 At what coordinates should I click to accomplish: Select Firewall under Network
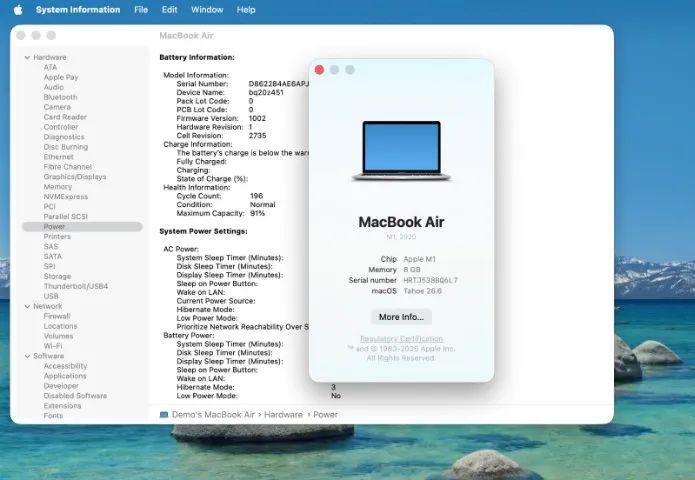(57, 316)
